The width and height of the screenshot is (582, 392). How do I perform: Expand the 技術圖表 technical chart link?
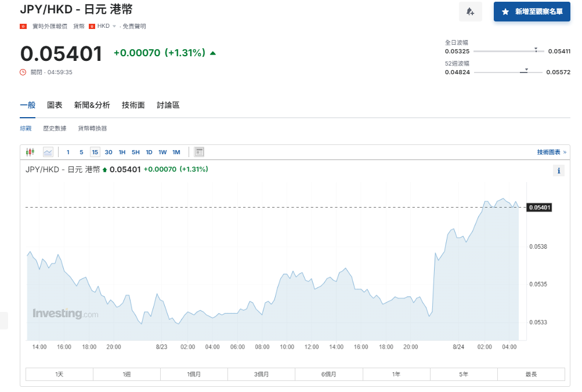click(x=551, y=152)
